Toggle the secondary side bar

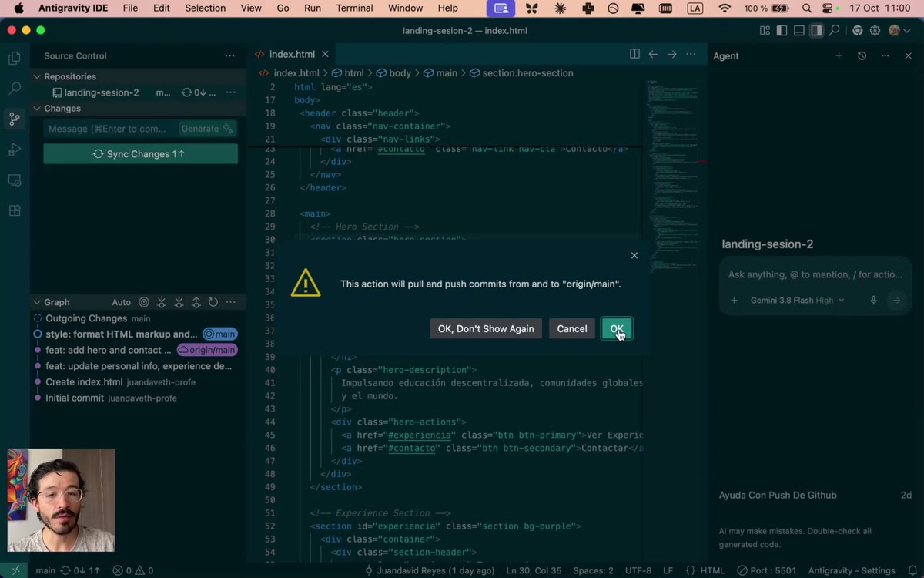point(816,31)
